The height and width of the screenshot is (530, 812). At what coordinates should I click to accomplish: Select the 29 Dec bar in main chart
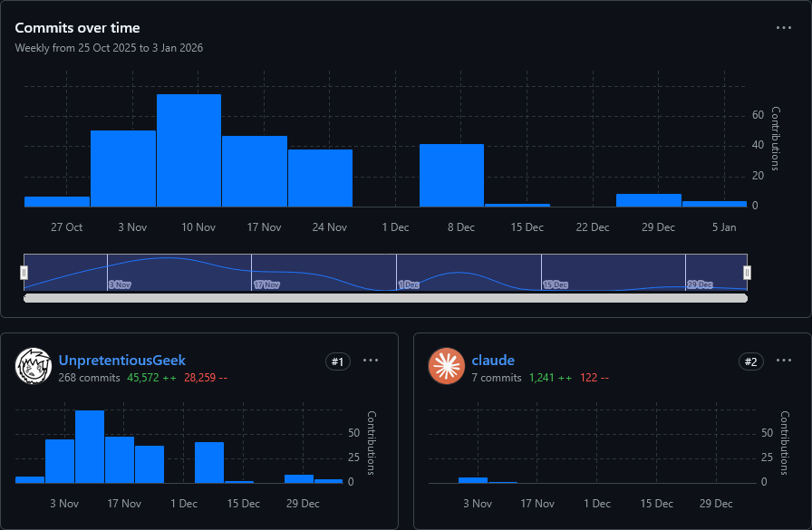point(648,200)
